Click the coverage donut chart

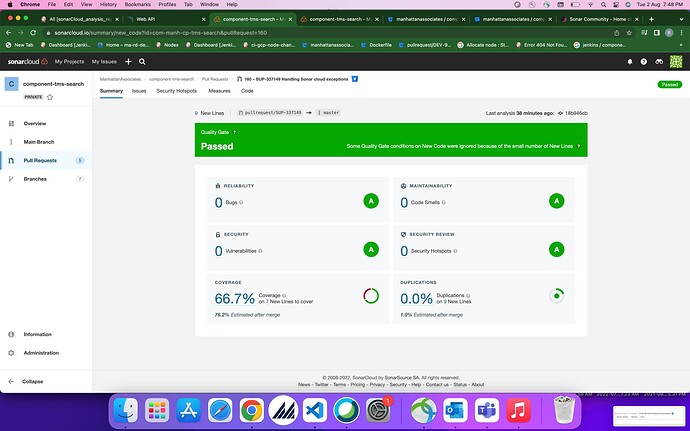point(371,296)
